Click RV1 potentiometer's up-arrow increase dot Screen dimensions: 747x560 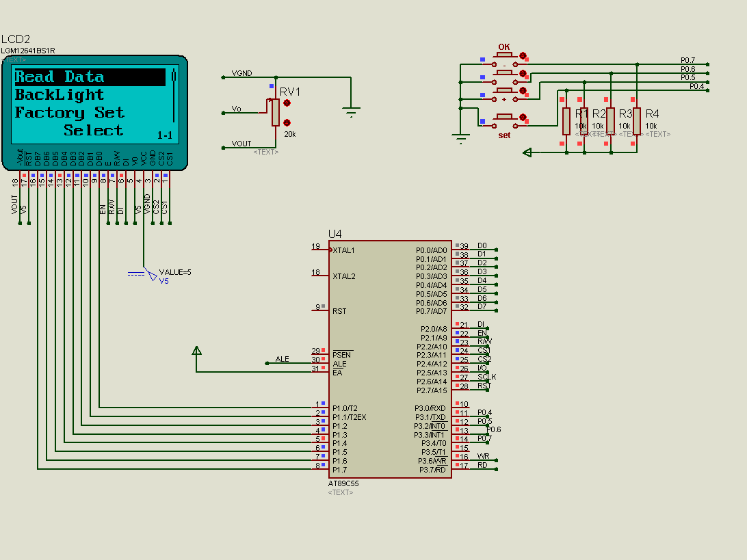[287, 103]
